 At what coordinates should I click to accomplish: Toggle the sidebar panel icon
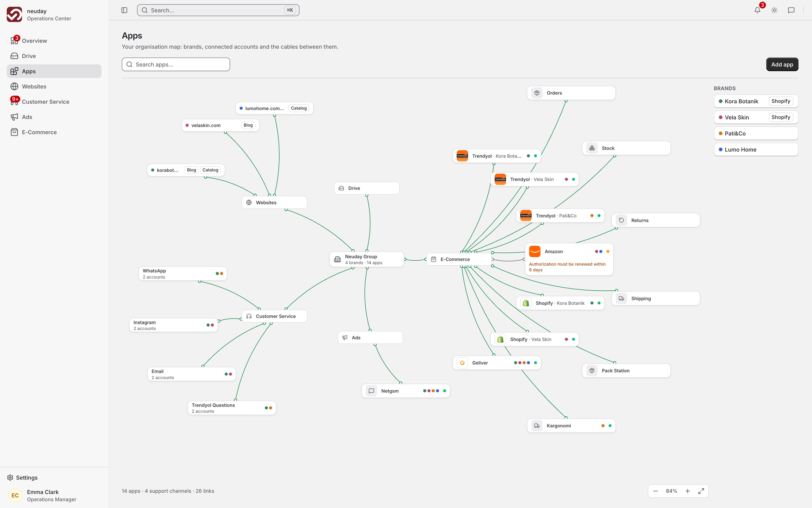point(124,10)
